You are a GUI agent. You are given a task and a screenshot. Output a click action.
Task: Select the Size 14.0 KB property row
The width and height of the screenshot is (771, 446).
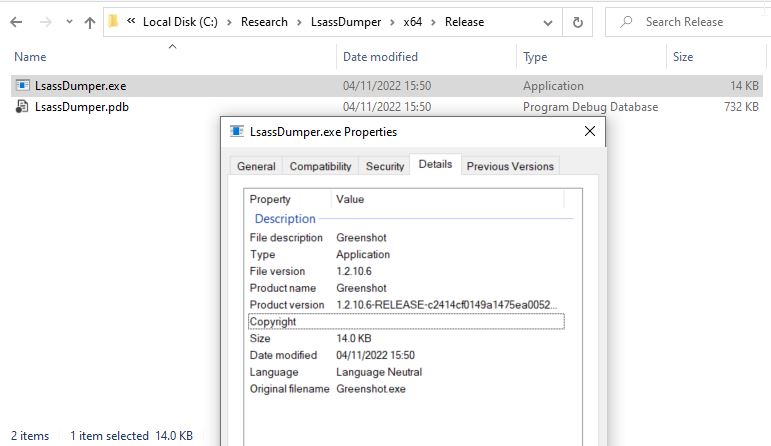(x=406, y=338)
